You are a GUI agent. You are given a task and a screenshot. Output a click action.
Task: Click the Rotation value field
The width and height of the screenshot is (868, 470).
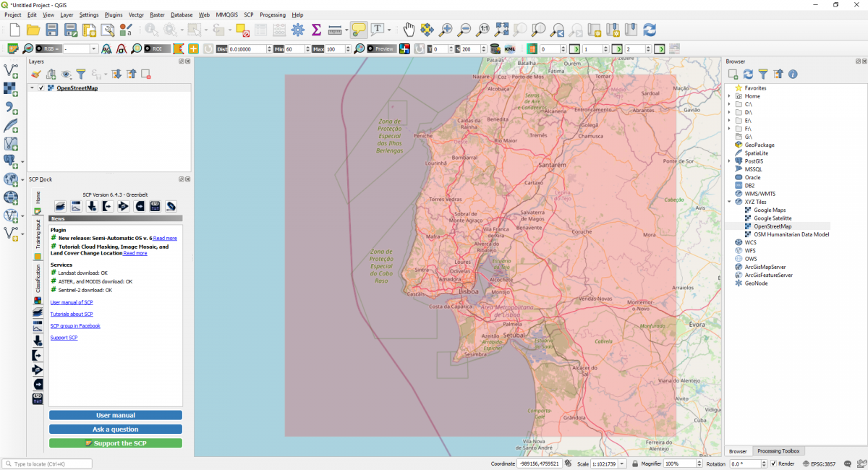pos(744,463)
